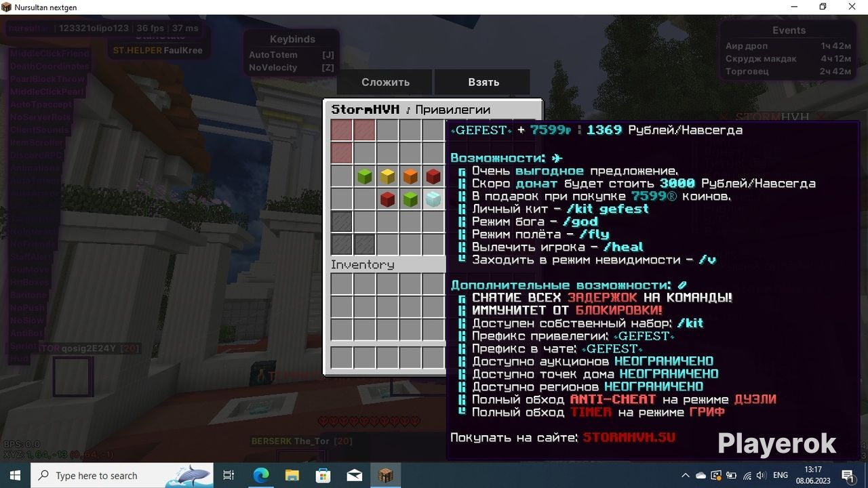The width and height of the screenshot is (868, 488).
Task: Click the StormHVH Привилегии chest title
Action: pyautogui.click(x=411, y=110)
